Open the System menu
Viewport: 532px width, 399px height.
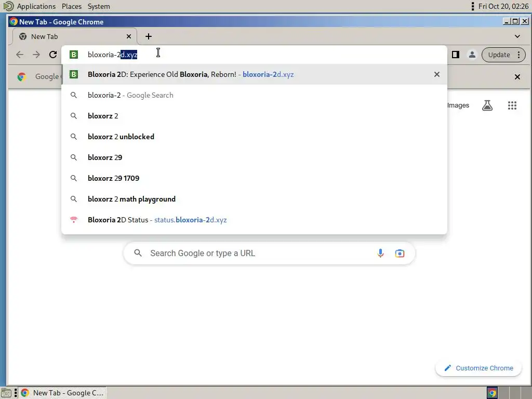tap(99, 6)
